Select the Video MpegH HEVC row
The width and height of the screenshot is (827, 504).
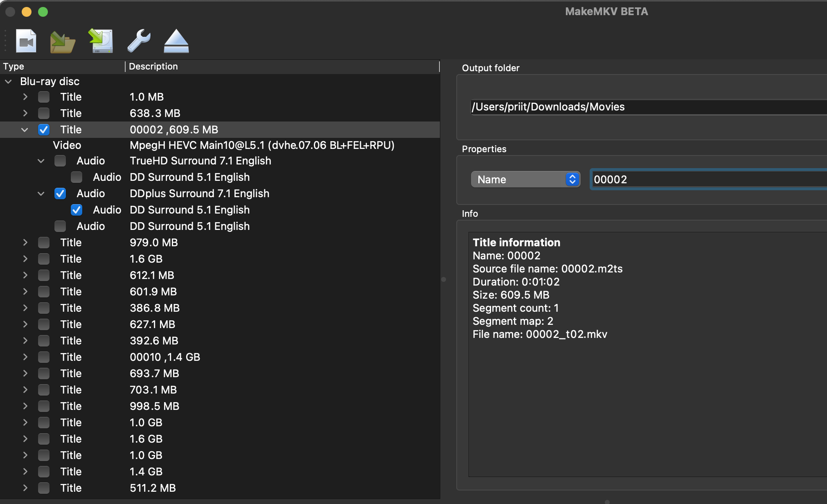[220, 145]
